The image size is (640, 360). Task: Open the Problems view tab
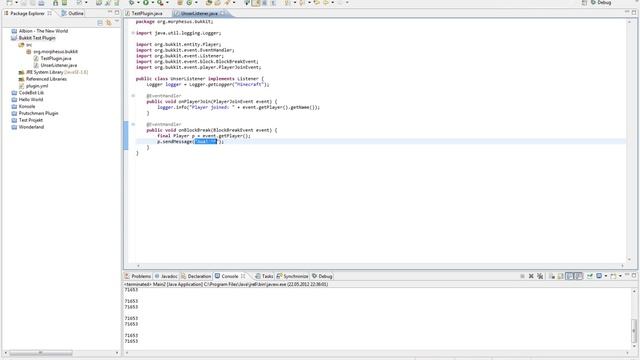pyautogui.click(x=138, y=276)
